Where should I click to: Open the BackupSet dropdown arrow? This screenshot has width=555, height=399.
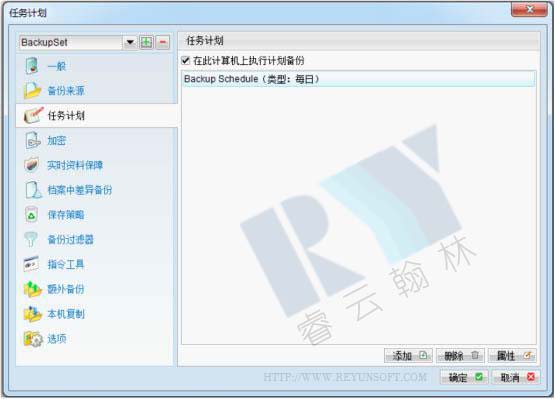pos(130,42)
